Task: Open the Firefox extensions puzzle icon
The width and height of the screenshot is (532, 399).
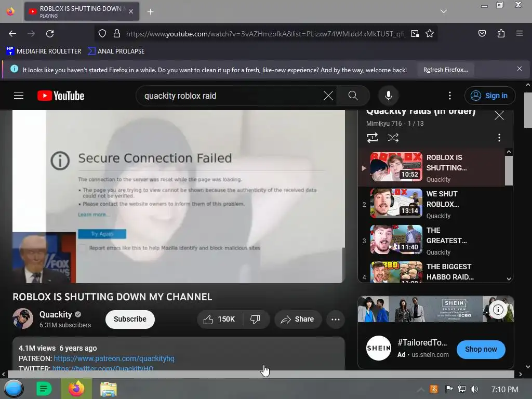Action: [501, 33]
